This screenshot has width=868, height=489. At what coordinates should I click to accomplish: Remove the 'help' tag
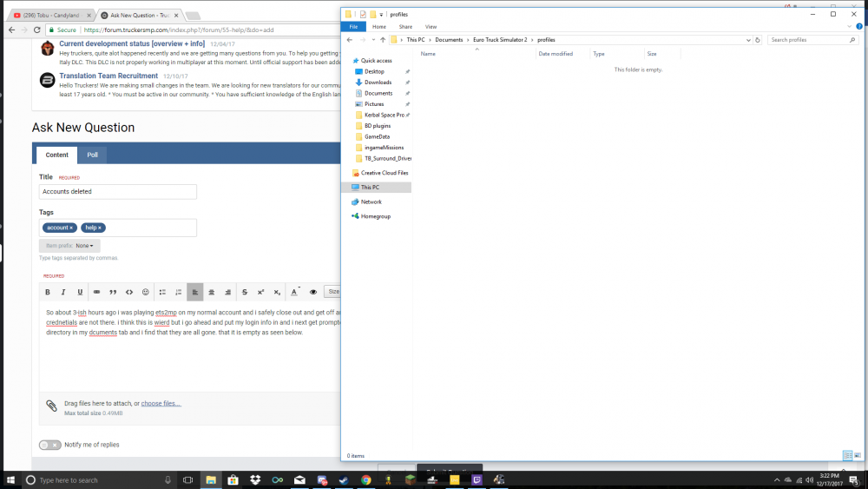point(100,228)
